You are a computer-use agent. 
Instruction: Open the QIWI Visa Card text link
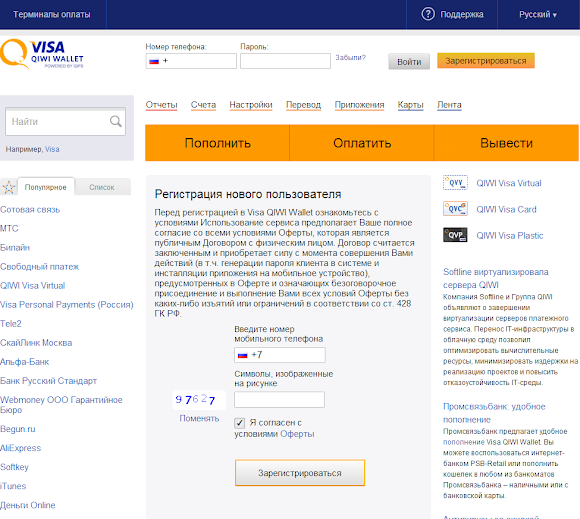506,209
